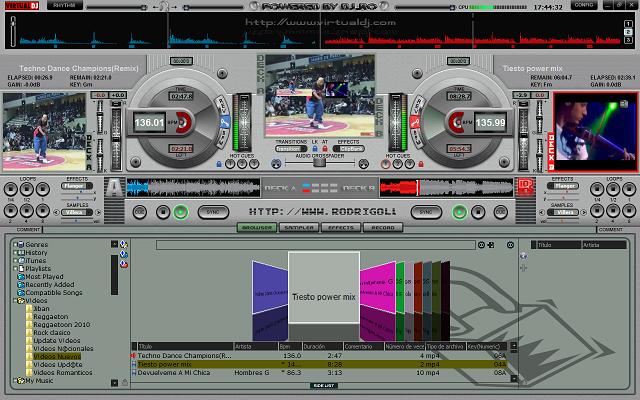Expand the Genres tree node
This screenshot has width=640, height=400.
[15, 244]
